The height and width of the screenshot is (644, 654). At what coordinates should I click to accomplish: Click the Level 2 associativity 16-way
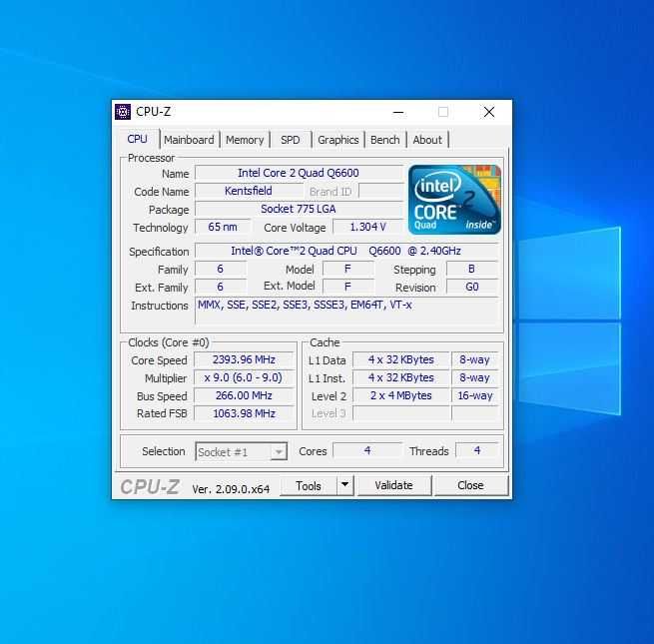click(x=475, y=395)
